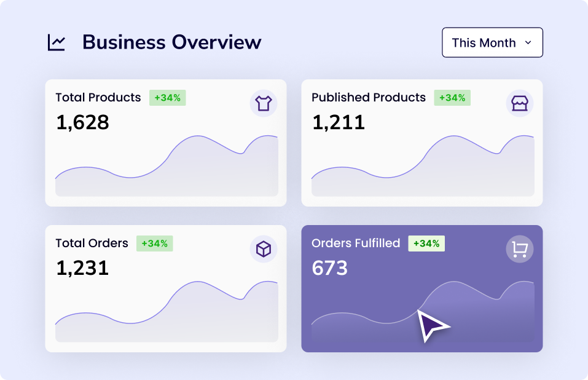Click the storefront icon on Published Products
This screenshot has height=380, width=588.
519,103
